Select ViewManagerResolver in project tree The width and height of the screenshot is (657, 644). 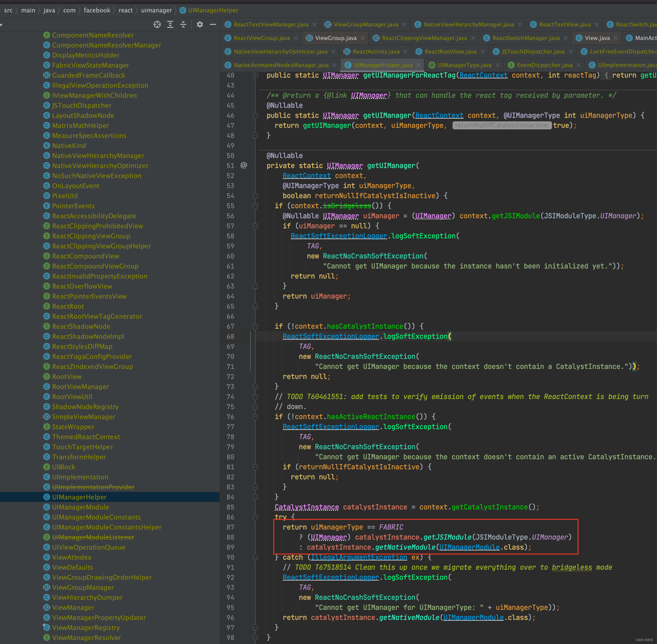pos(86,637)
